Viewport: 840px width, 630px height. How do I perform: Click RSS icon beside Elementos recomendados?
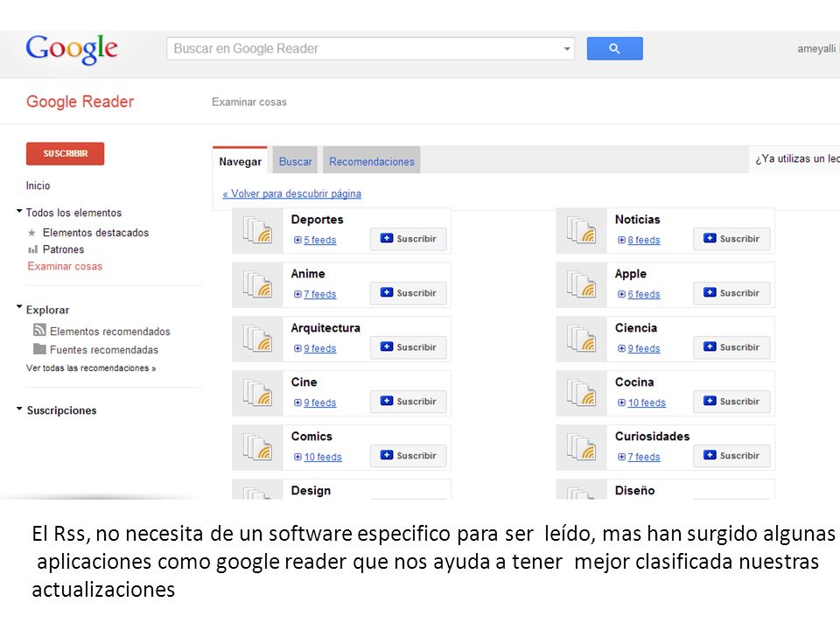coord(39,330)
